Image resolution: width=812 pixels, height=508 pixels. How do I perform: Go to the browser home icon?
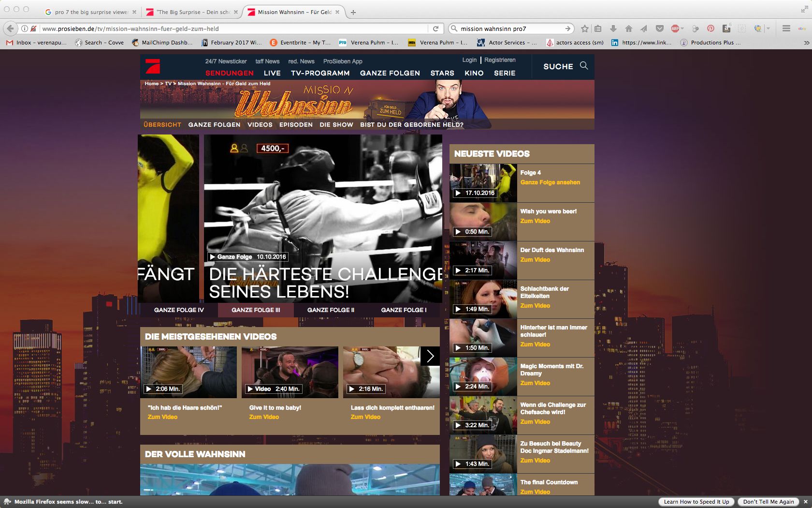[628, 29]
